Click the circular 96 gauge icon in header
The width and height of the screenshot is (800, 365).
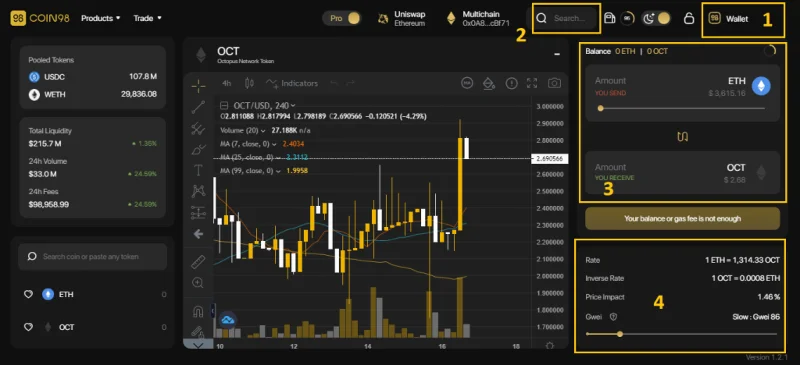[x=628, y=18]
